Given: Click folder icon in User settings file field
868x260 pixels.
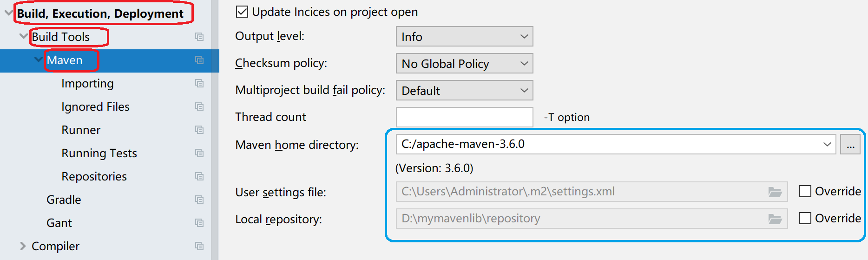Looking at the screenshot, I should coord(775,192).
